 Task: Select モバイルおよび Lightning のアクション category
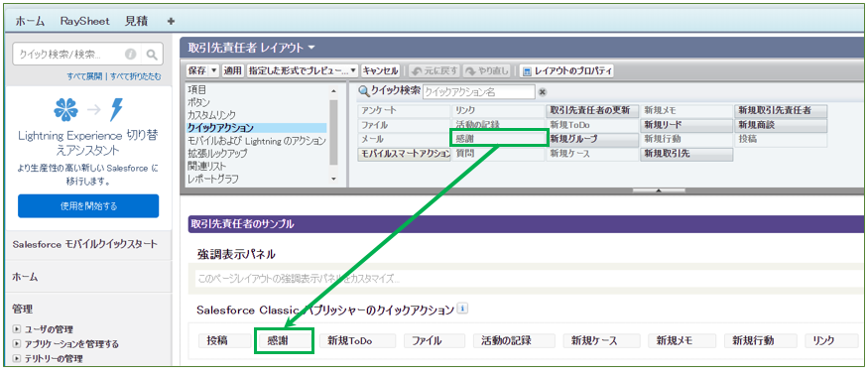coord(257,141)
